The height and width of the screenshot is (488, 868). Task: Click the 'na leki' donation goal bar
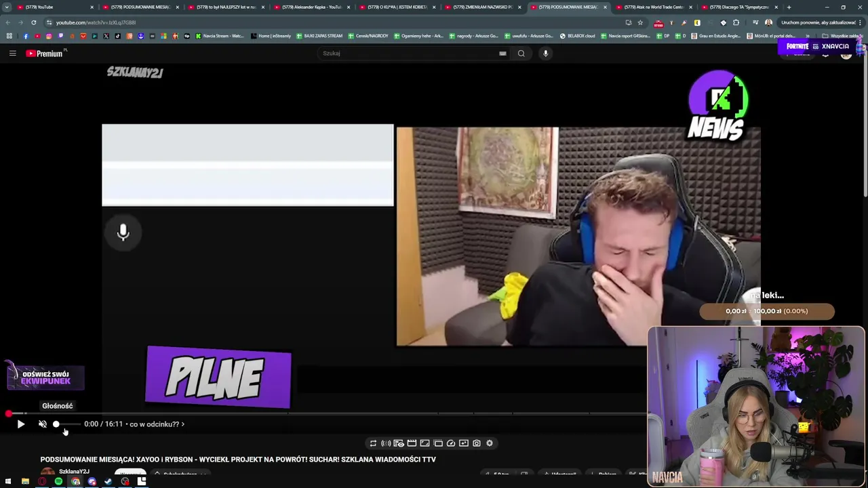click(767, 311)
